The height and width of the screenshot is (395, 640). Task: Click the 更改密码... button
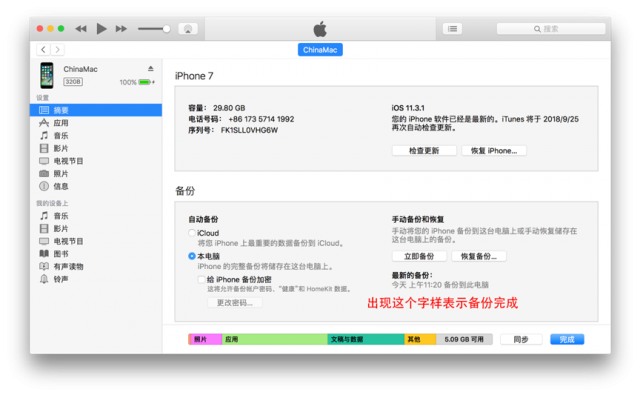tap(235, 303)
